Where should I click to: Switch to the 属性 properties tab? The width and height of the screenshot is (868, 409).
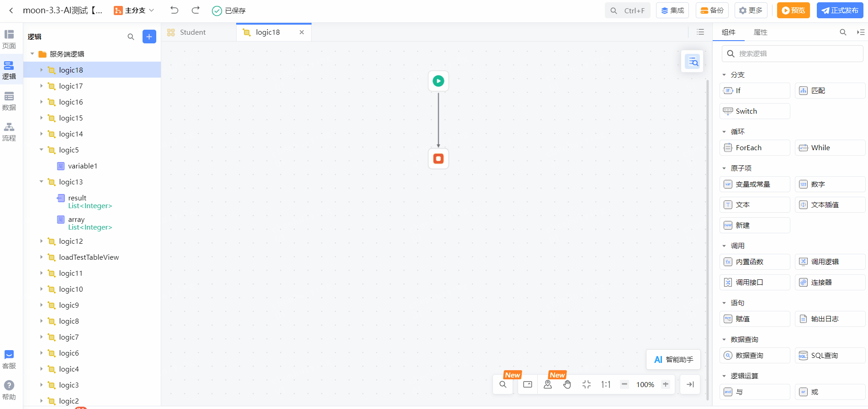761,32
